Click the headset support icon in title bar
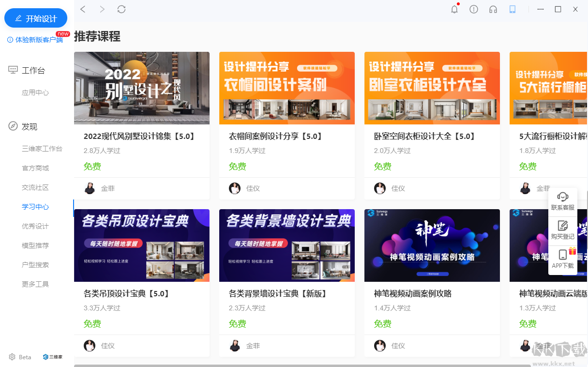588x367 pixels. tap(493, 9)
